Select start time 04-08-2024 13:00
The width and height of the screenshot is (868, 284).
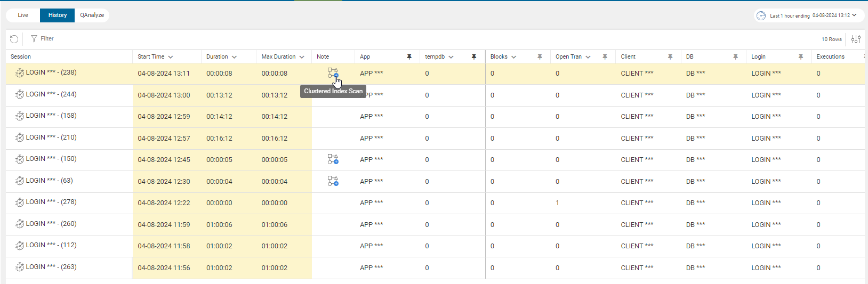pyautogui.click(x=164, y=95)
